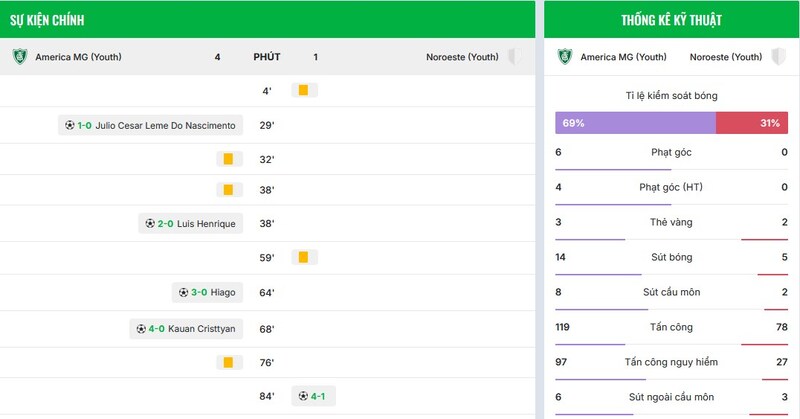Click the purple 69% possession bar
Image resolution: width=800 pixels, height=419 pixels.
coord(636,123)
